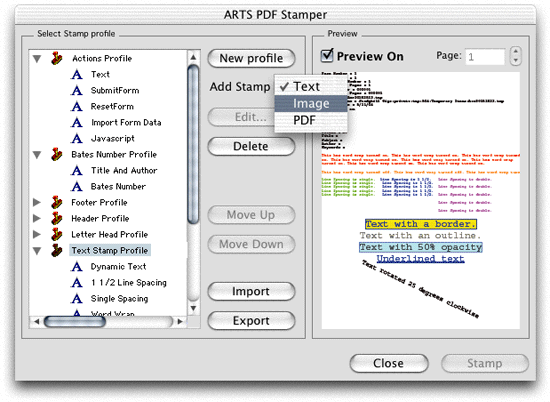This screenshot has height=402, width=550.
Task: Select the 1 1/2 Line Spacing item
Action: [129, 283]
